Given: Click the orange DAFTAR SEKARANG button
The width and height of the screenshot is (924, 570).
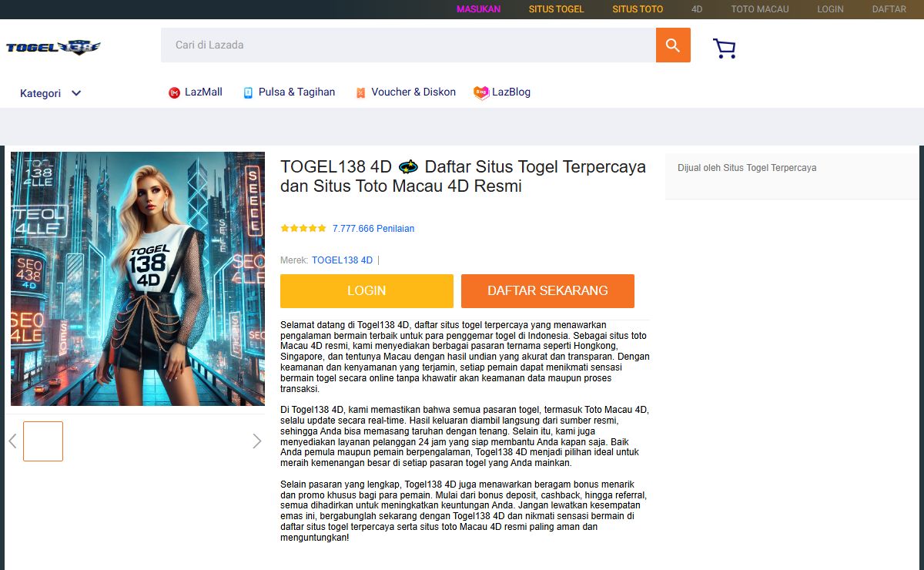Looking at the screenshot, I should pos(547,291).
